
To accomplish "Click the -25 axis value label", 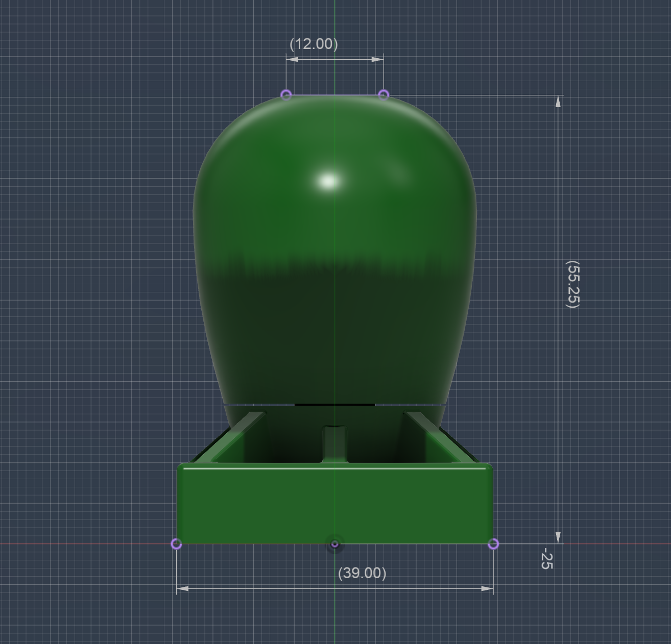I will [546, 559].
